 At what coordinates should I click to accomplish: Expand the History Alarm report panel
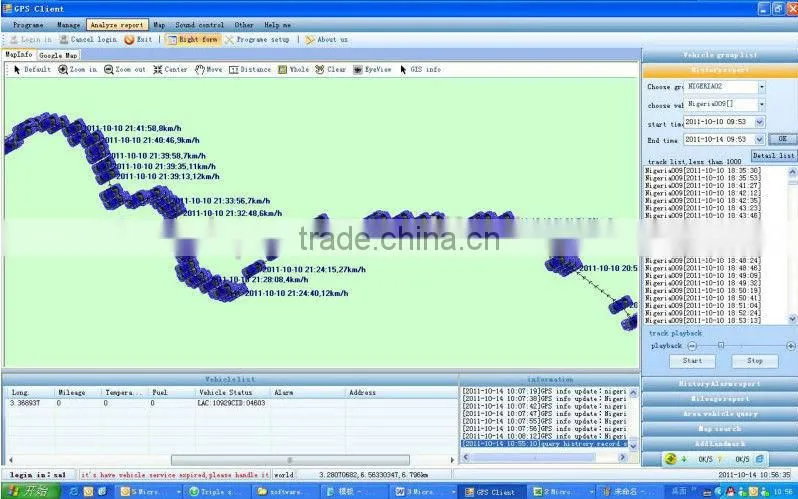720,384
